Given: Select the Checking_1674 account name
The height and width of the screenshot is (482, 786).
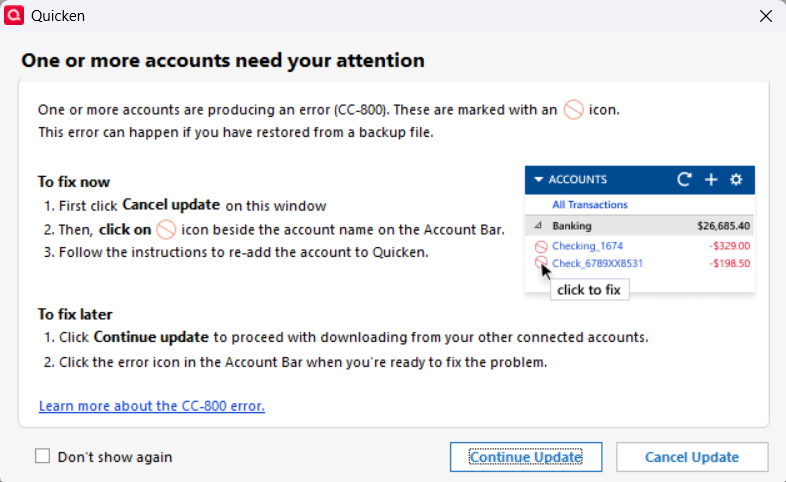Looking at the screenshot, I should coord(588,246).
